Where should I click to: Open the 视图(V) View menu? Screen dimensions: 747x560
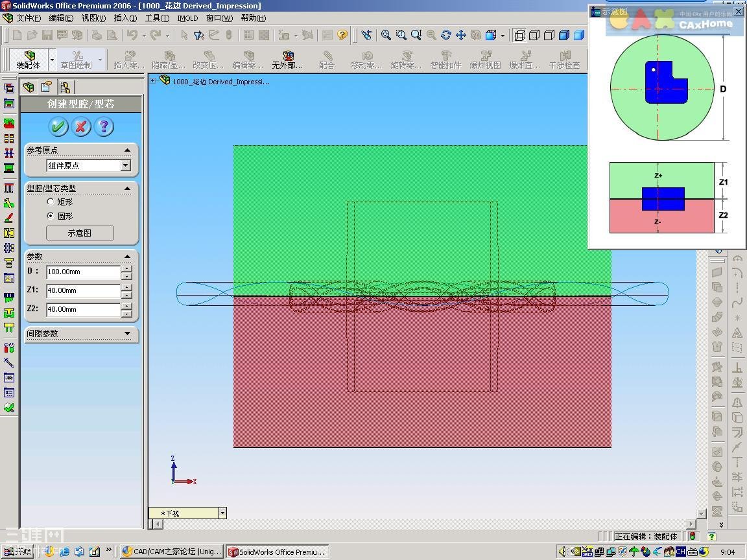point(93,18)
